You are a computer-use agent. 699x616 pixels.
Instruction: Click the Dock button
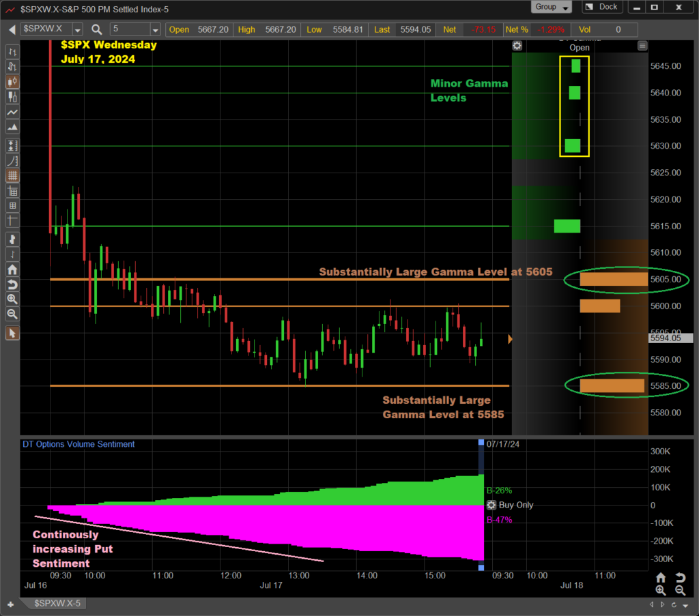point(601,8)
